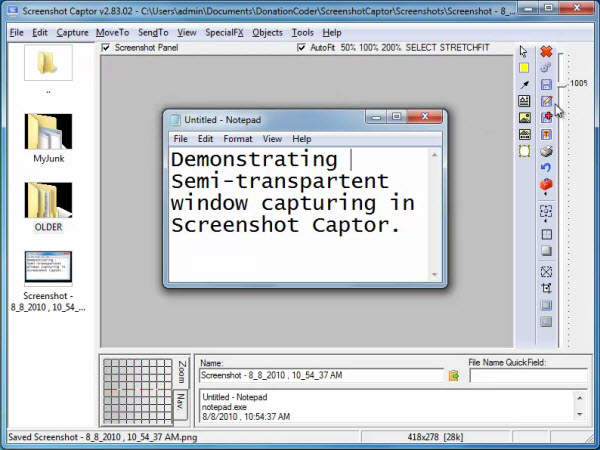Open the View menu in Screenshot Captor
The width and height of the screenshot is (600, 450).
187,33
